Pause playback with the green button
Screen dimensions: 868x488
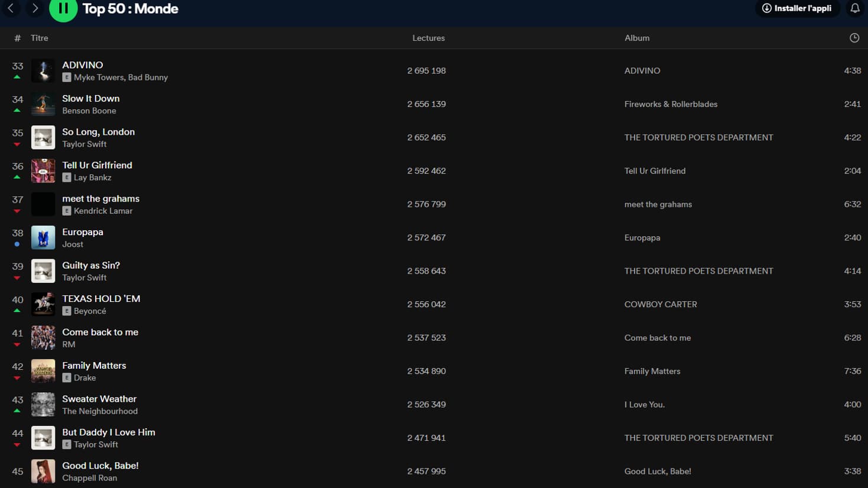coord(63,8)
